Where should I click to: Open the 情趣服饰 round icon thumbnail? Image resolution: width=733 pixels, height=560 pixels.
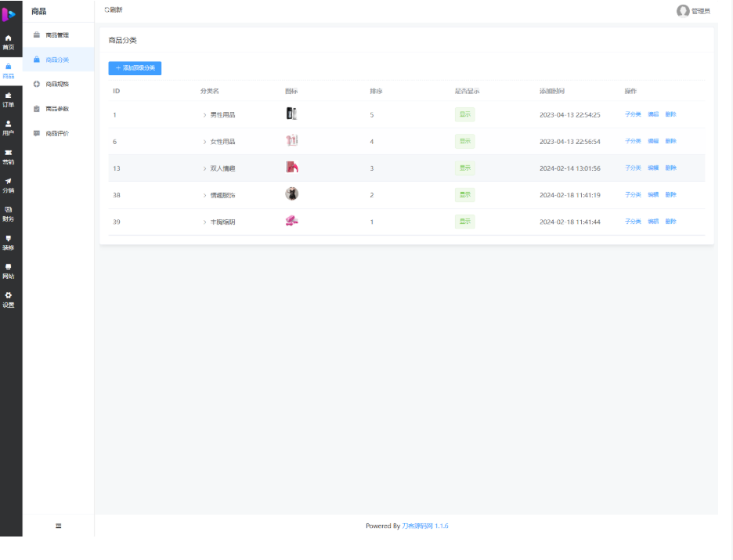[291, 193]
